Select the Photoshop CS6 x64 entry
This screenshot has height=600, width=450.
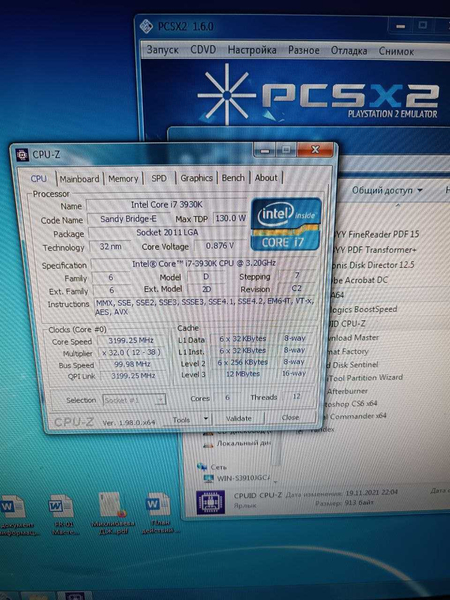351,404
